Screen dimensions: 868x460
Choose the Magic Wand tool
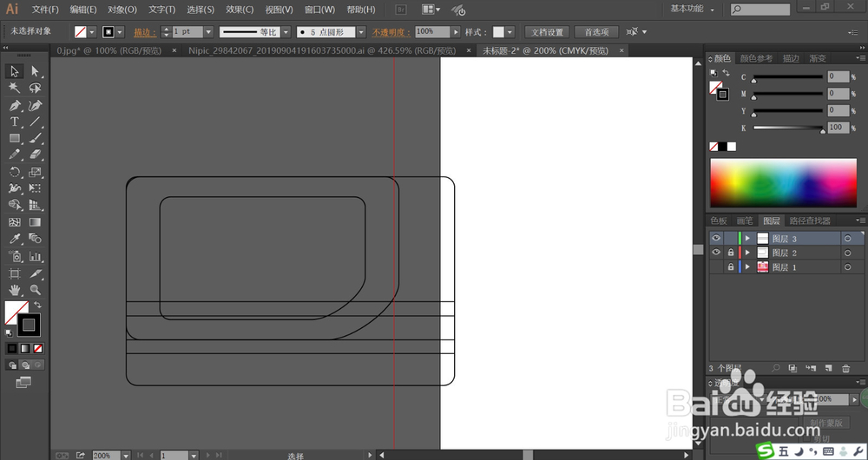pyautogui.click(x=15, y=88)
